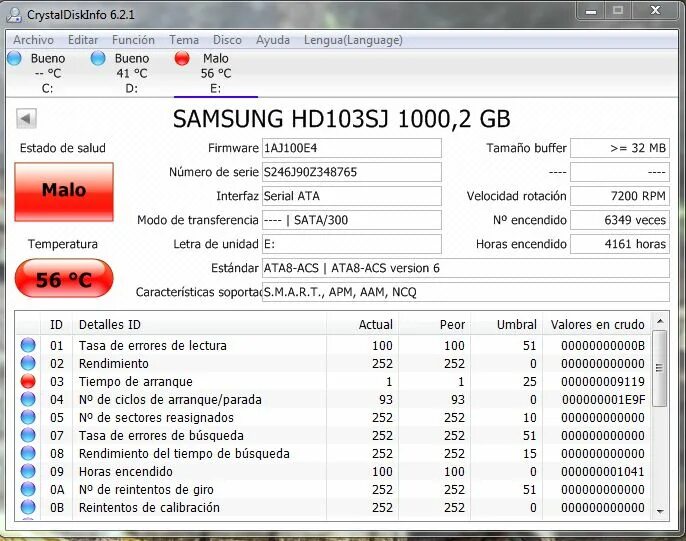Open the Función menu
The width and height of the screenshot is (686, 541).
(x=133, y=40)
